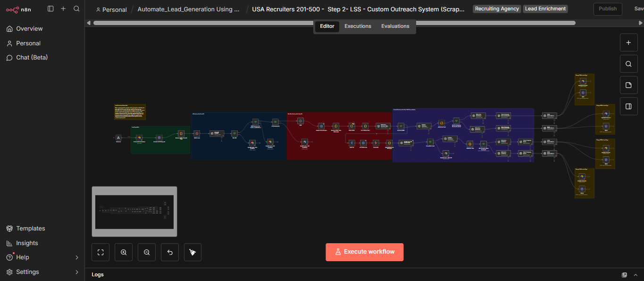Expand the Settings submenu chevron
Viewport: 644px width, 281px height.
click(77, 272)
